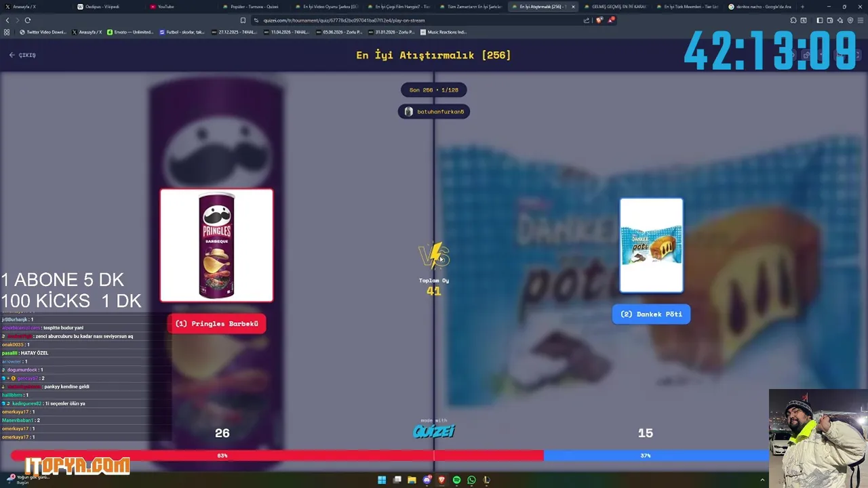Click the Dankek Pöti image card
The image size is (868, 488).
(x=651, y=245)
